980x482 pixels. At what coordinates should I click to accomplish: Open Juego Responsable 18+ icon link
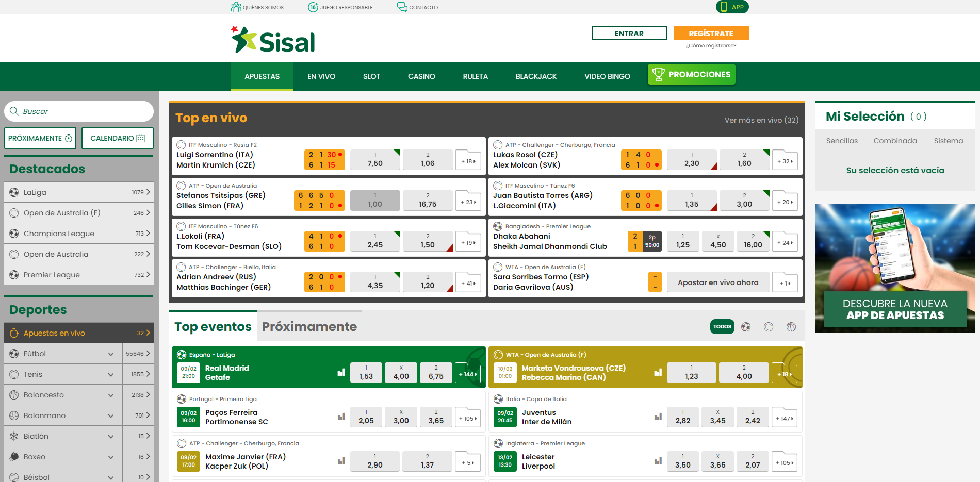point(313,7)
